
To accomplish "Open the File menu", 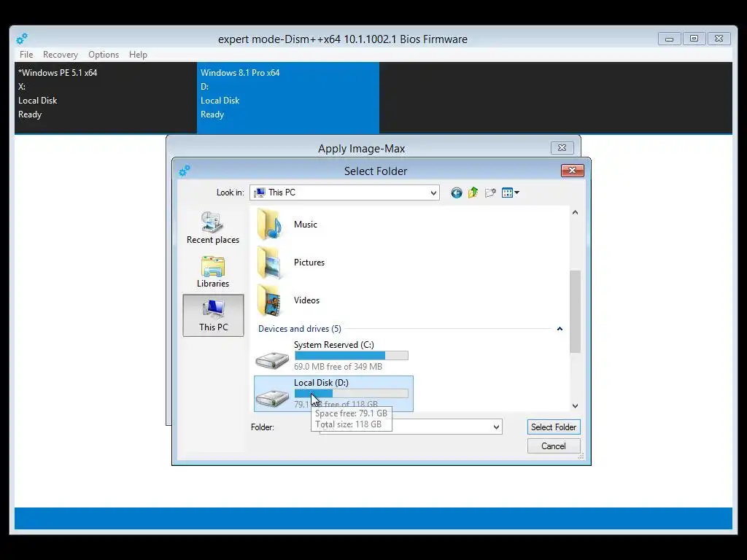I will (26, 54).
